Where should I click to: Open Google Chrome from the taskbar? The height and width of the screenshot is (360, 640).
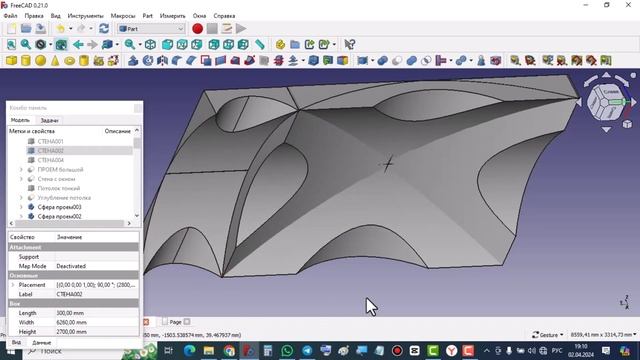pyautogui.click(x=229, y=351)
